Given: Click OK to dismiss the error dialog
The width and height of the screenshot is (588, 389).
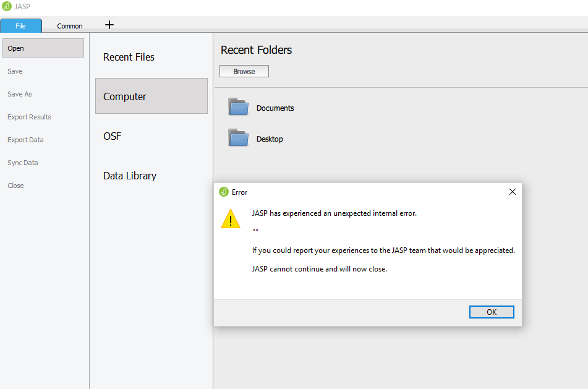Looking at the screenshot, I should coord(492,312).
